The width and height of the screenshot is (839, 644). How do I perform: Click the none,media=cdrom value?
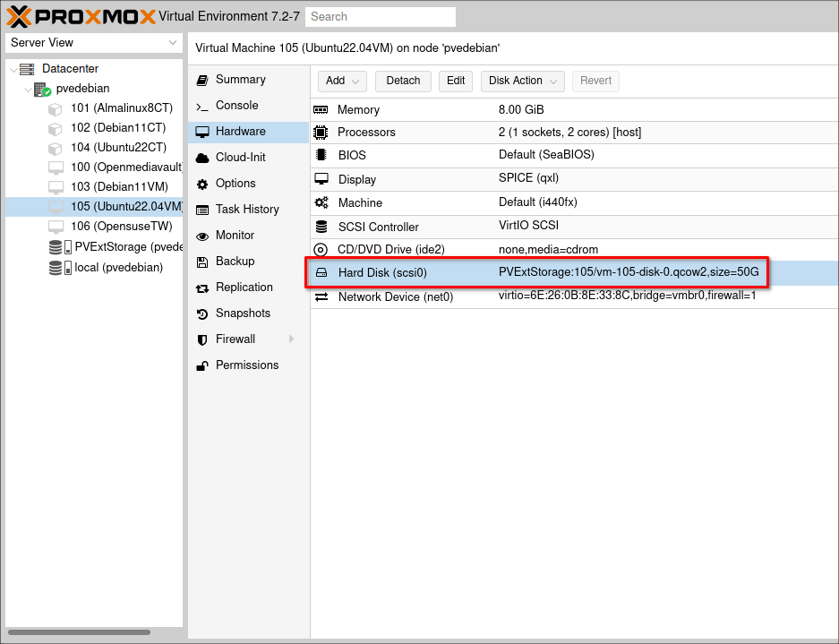pos(549,250)
